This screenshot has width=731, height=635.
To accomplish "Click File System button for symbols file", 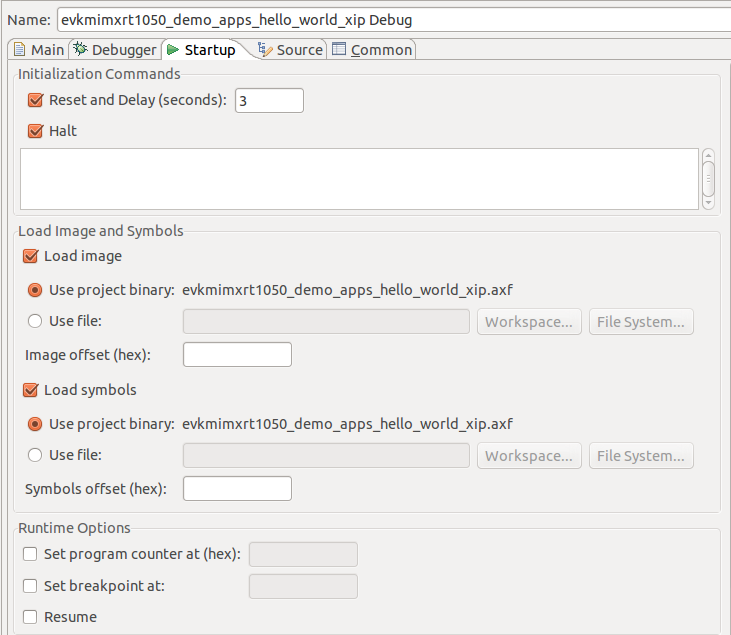I will [641, 456].
